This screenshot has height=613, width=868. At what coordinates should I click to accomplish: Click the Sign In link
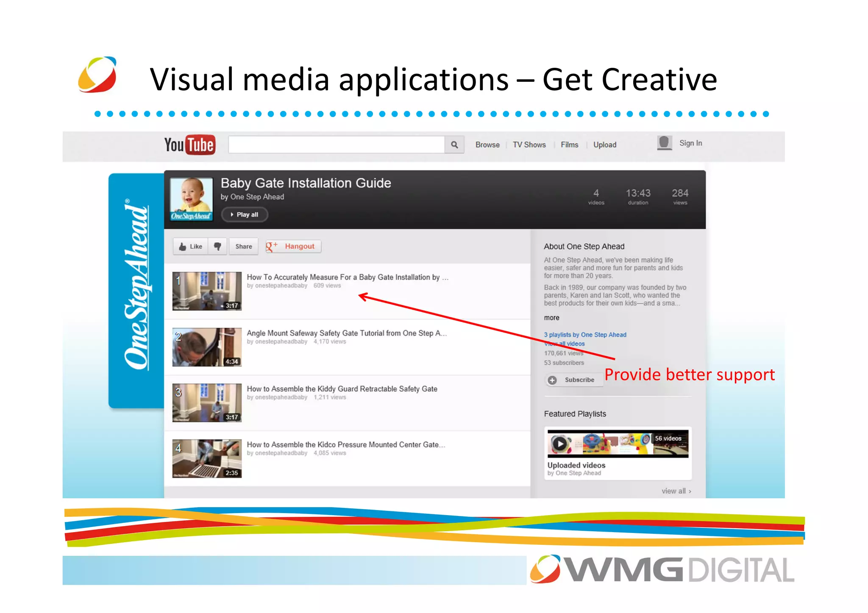click(690, 143)
